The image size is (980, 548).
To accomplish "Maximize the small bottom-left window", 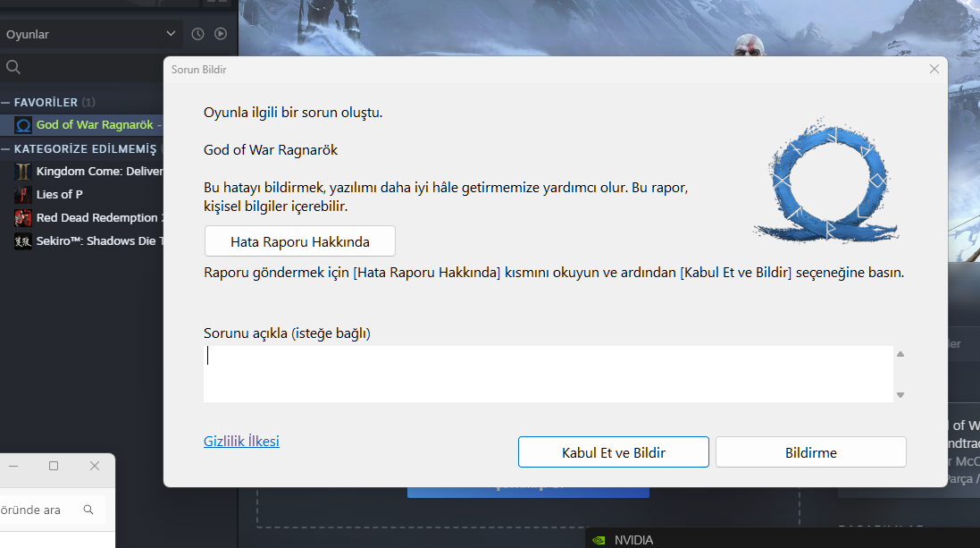I will coord(54,466).
